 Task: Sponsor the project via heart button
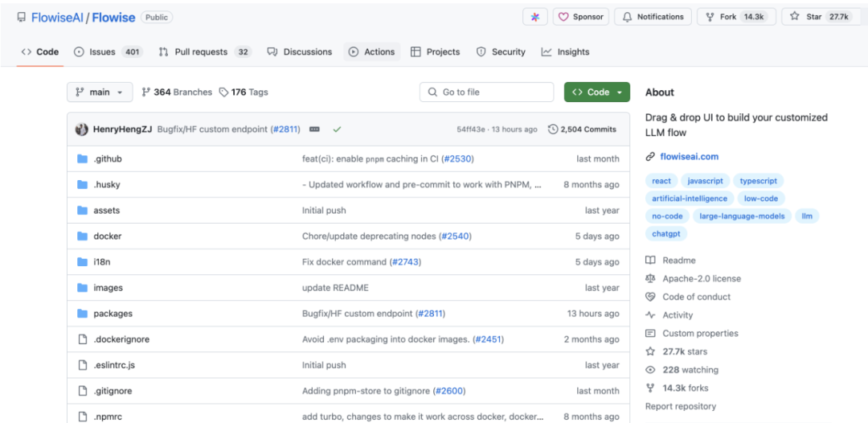click(x=580, y=17)
